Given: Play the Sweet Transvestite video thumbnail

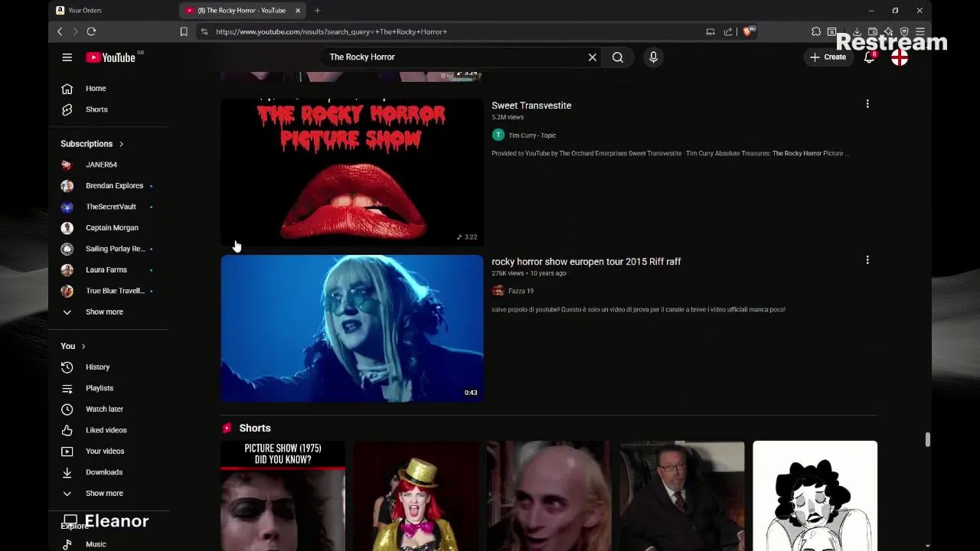Looking at the screenshot, I should (x=352, y=172).
